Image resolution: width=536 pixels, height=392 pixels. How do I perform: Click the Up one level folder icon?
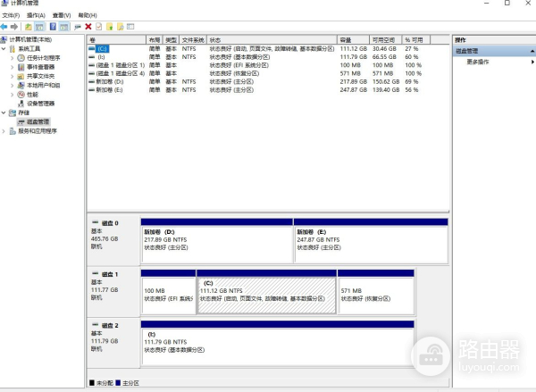[x=29, y=27]
